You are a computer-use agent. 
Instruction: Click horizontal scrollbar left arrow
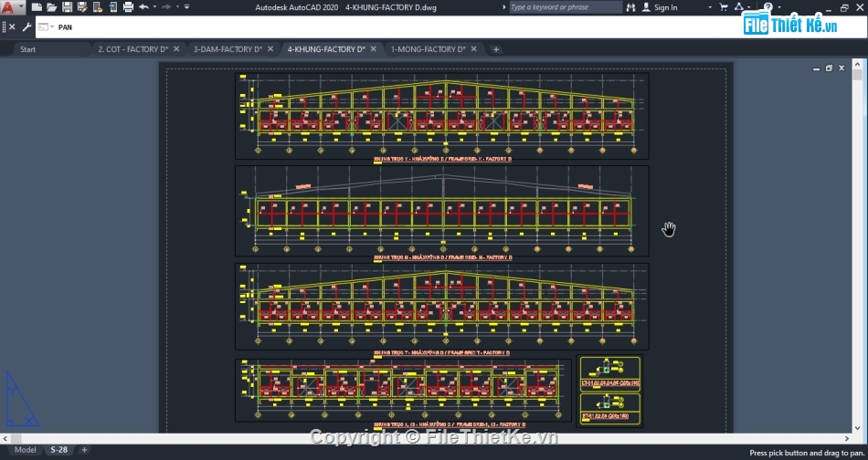(5, 438)
